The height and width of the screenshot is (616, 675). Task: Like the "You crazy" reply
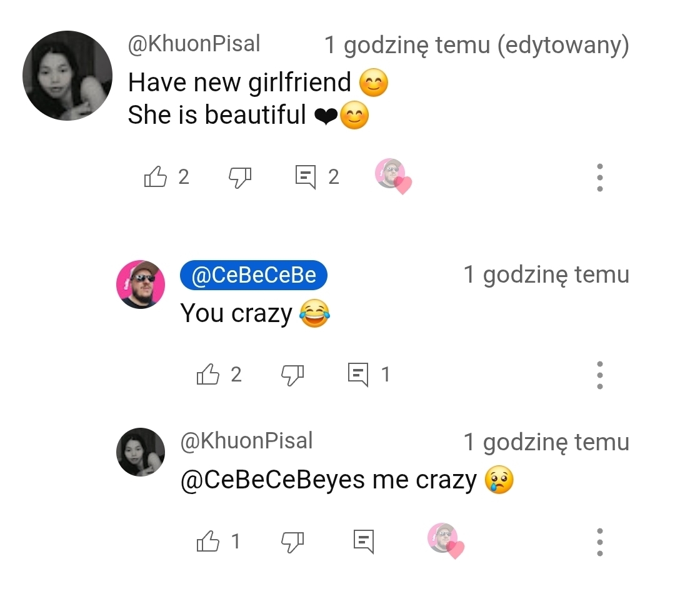[x=208, y=375]
